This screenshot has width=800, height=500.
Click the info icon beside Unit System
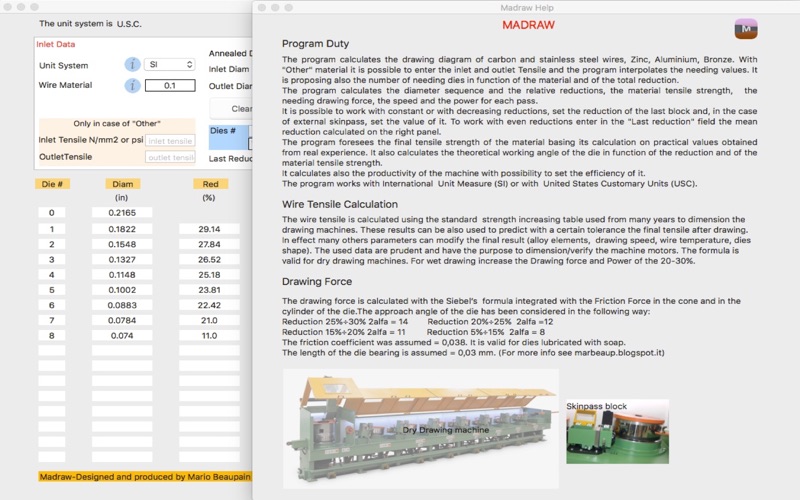(132, 65)
